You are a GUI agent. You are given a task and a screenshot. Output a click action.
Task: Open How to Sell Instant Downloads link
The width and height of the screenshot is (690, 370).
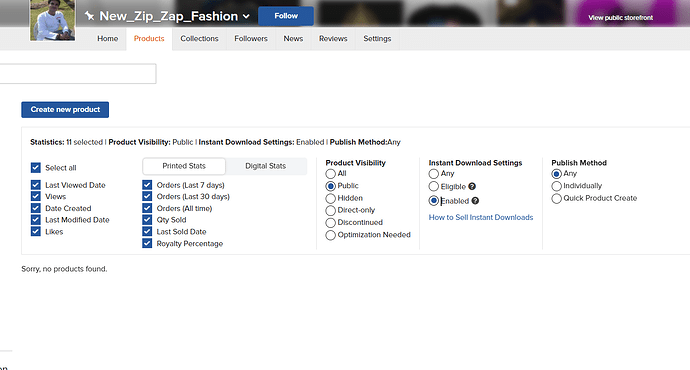[x=481, y=217]
